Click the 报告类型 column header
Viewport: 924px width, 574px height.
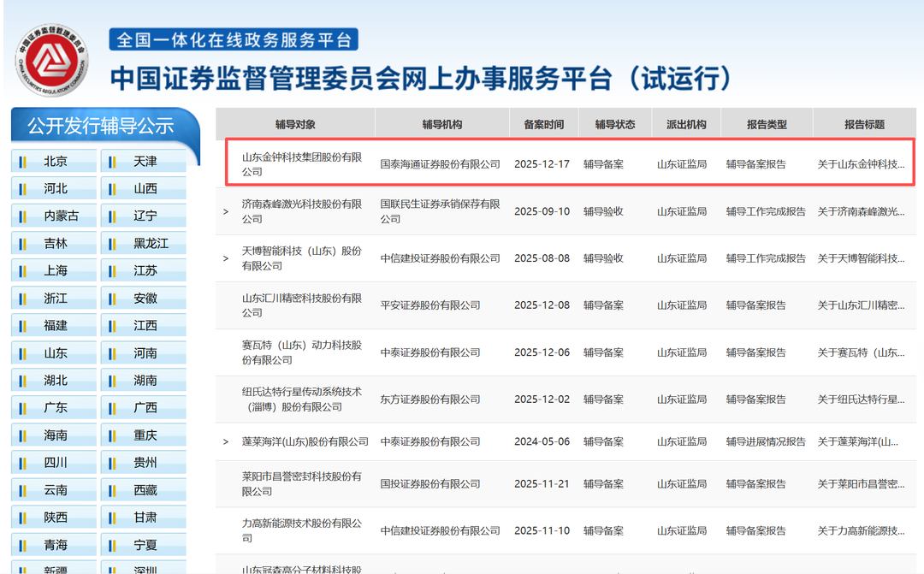click(x=766, y=125)
